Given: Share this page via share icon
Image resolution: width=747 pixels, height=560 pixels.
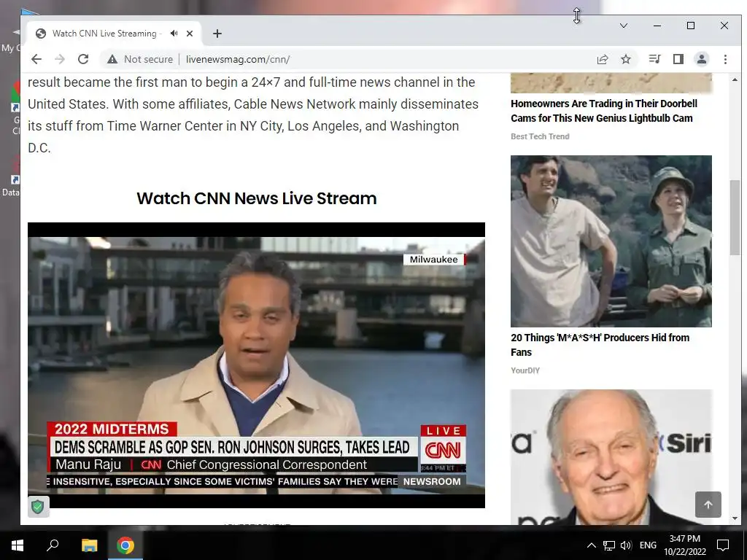Looking at the screenshot, I should [x=603, y=59].
